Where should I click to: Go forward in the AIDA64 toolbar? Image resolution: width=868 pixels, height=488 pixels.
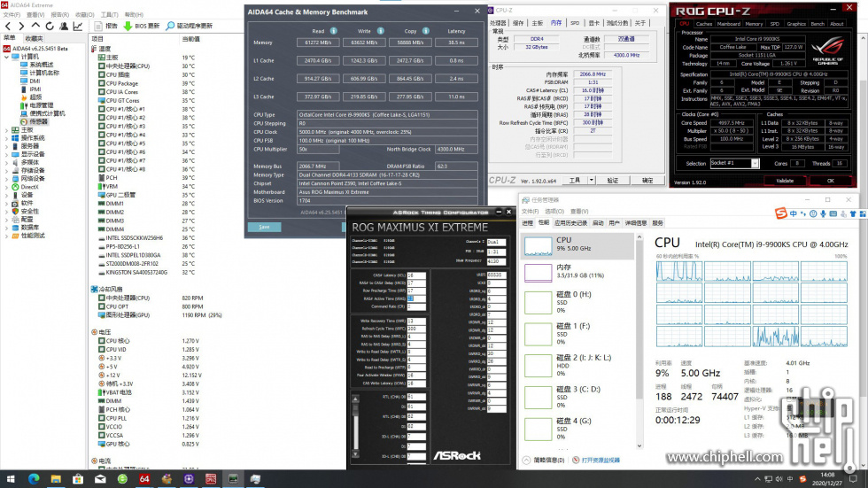click(21, 26)
